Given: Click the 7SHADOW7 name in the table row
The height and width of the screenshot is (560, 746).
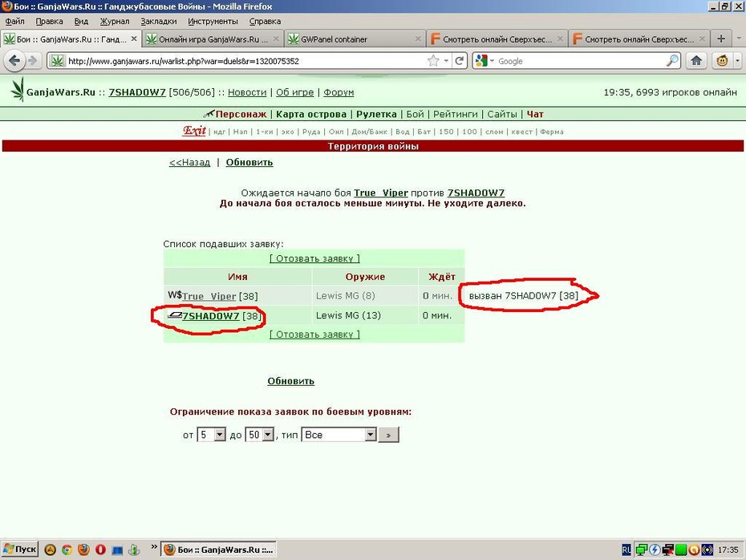Looking at the screenshot, I should (211, 316).
